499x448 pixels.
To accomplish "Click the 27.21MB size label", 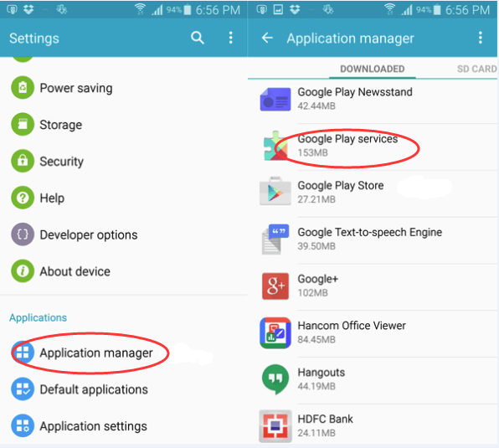I will (316, 199).
